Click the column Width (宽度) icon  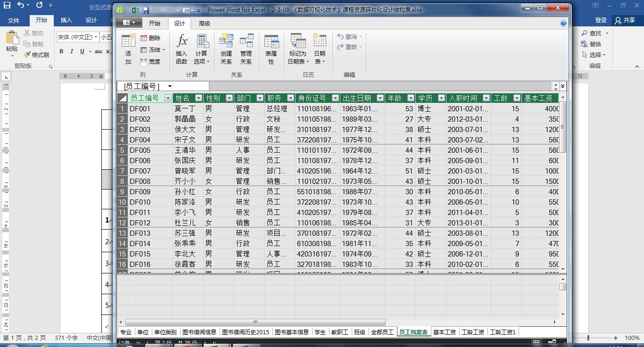point(150,61)
